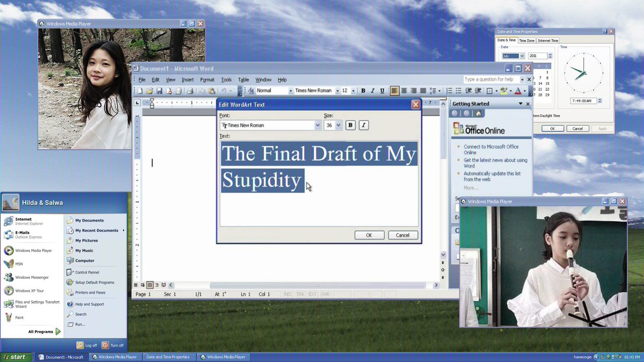
Task: Open the Table menu in Word
Action: pyautogui.click(x=244, y=80)
